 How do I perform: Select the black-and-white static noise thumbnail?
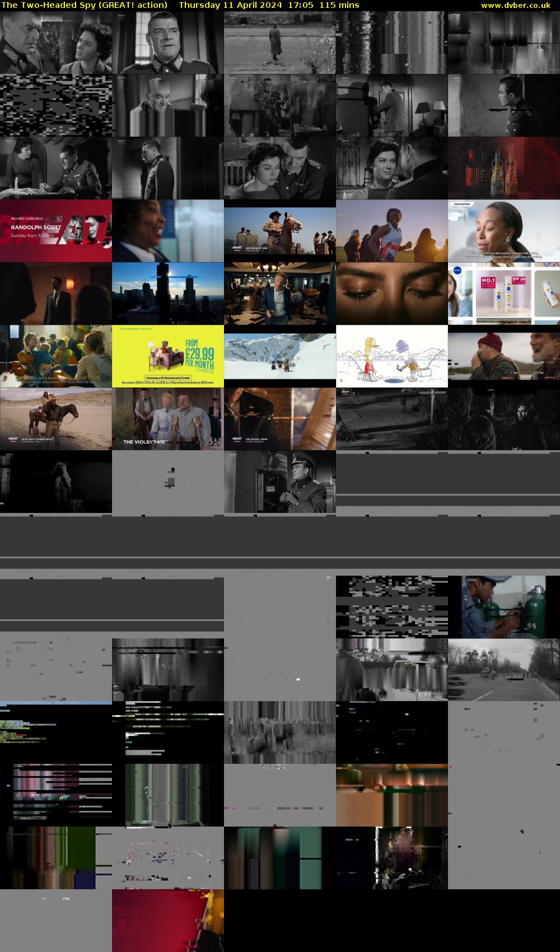[x=56, y=105]
